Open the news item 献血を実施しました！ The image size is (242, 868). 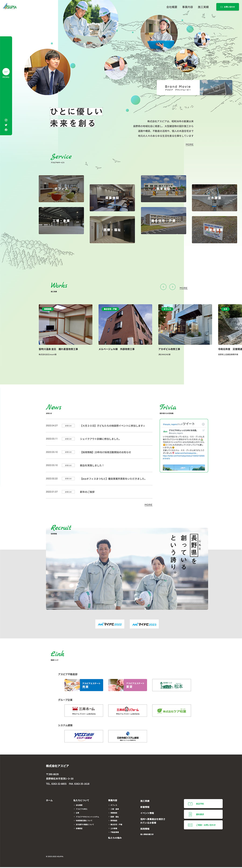(x=99, y=465)
